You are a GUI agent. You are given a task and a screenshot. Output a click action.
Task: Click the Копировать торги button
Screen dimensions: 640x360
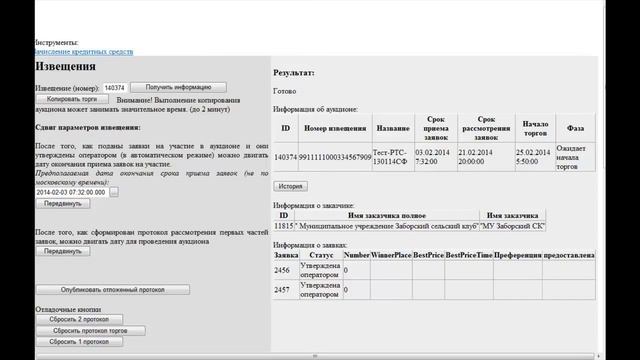(72, 99)
